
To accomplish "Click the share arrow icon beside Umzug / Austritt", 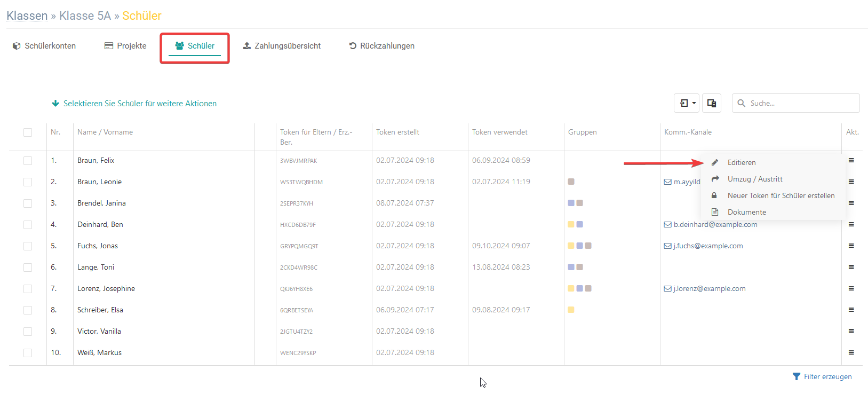I will point(715,179).
